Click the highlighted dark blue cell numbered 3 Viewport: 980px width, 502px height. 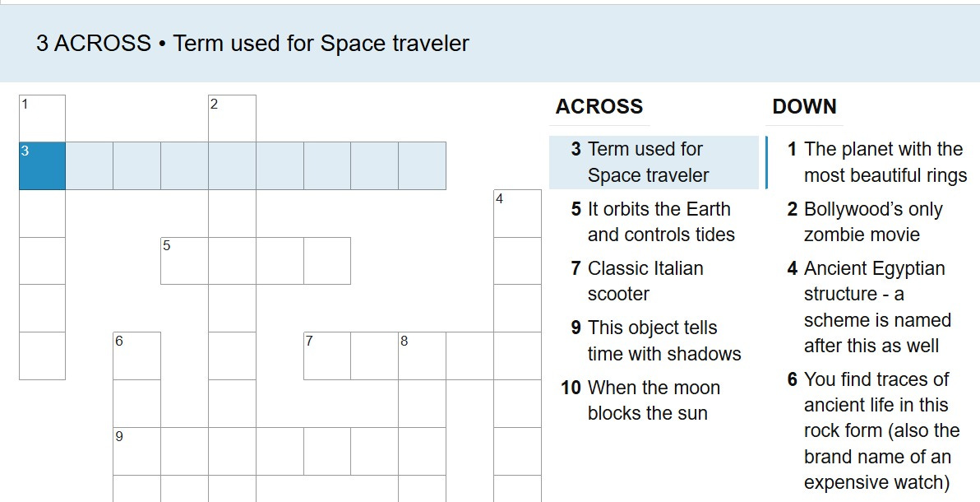[x=43, y=166]
